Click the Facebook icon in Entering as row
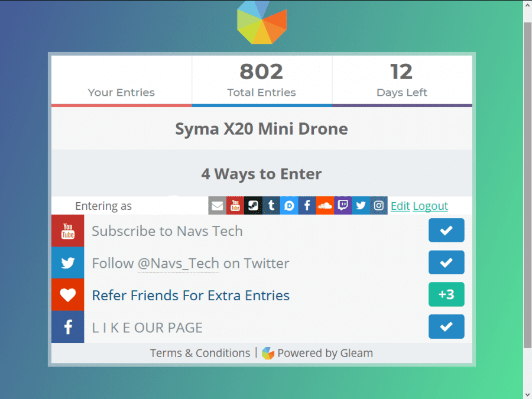This screenshot has width=532, height=399. 307,206
